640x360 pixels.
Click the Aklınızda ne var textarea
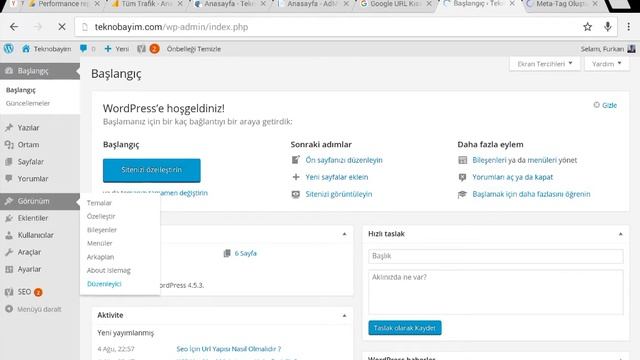496,292
